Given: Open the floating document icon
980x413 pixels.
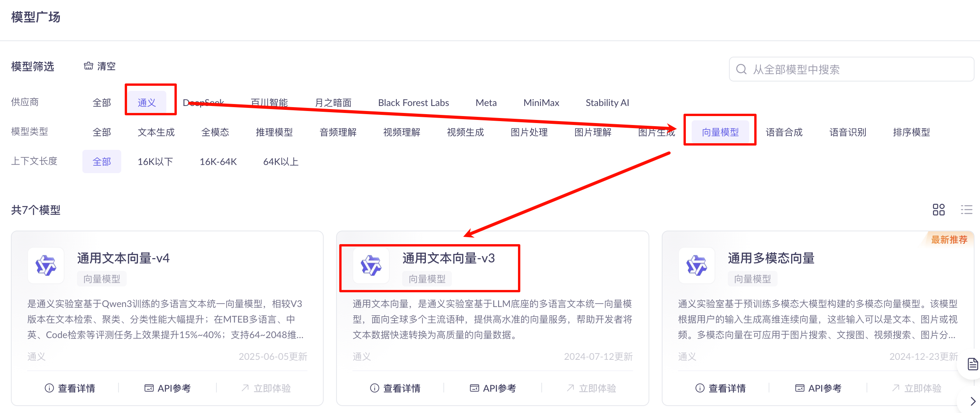Looking at the screenshot, I should point(973,364).
